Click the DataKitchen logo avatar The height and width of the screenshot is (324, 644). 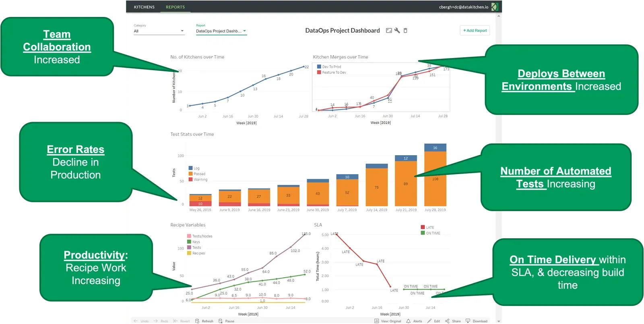pyautogui.click(x=495, y=7)
